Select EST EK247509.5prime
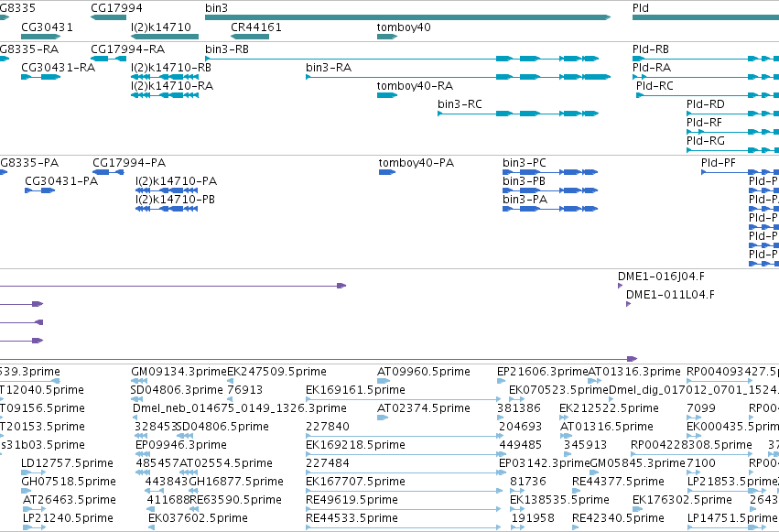 [x=230, y=381]
